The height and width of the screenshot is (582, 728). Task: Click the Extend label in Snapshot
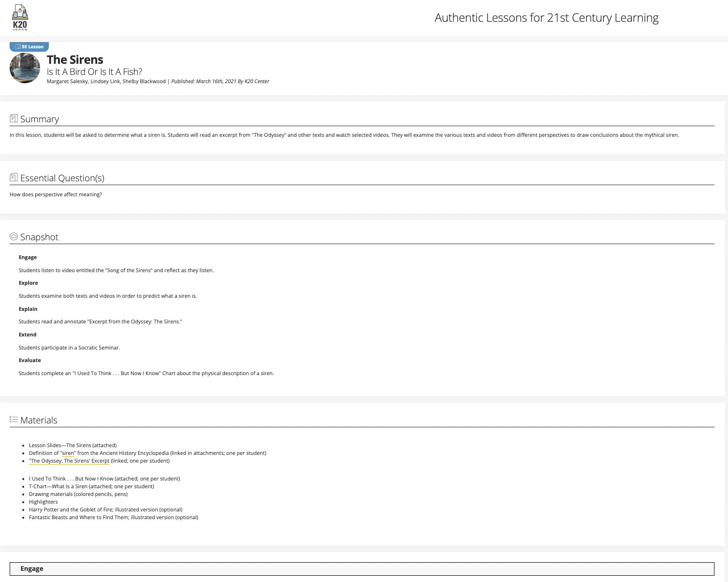pyautogui.click(x=28, y=335)
